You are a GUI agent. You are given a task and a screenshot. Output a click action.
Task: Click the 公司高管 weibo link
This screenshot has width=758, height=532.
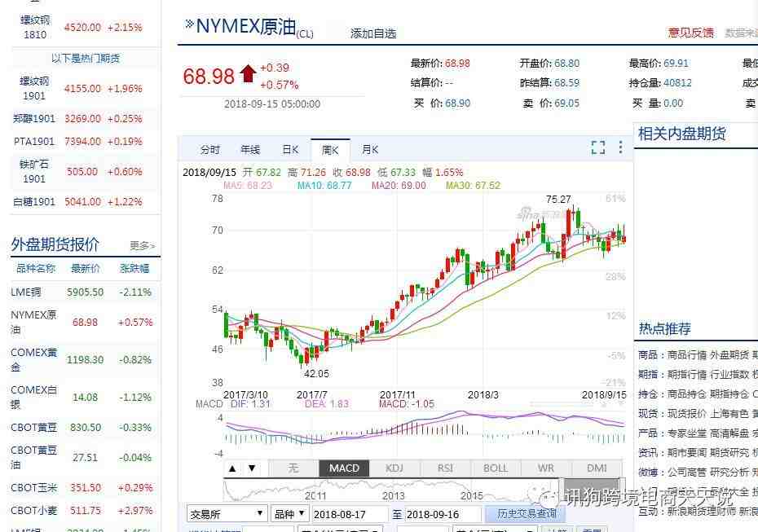coord(686,472)
